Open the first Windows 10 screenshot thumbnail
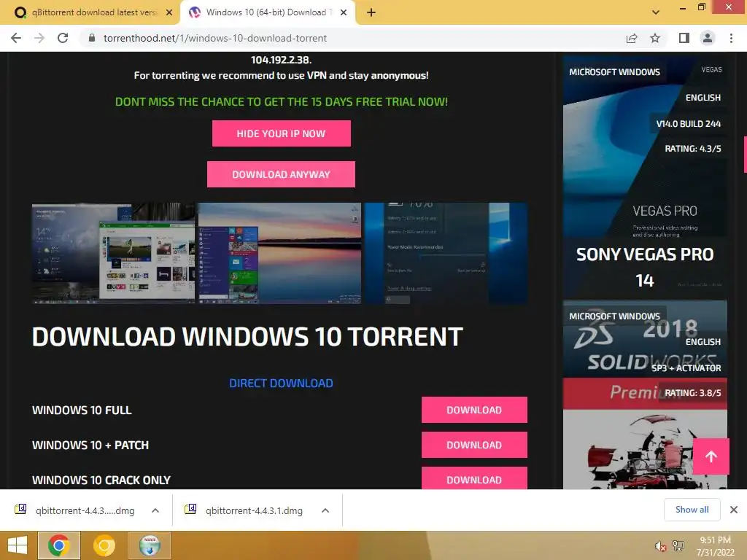The image size is (747, 560). pyautogui.click(x=113, y=253)
